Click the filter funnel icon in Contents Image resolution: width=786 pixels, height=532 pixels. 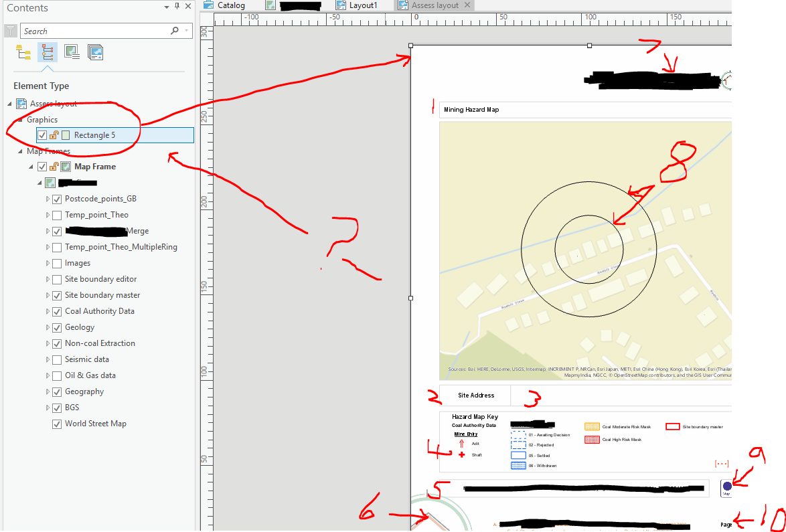pos(10,31)
